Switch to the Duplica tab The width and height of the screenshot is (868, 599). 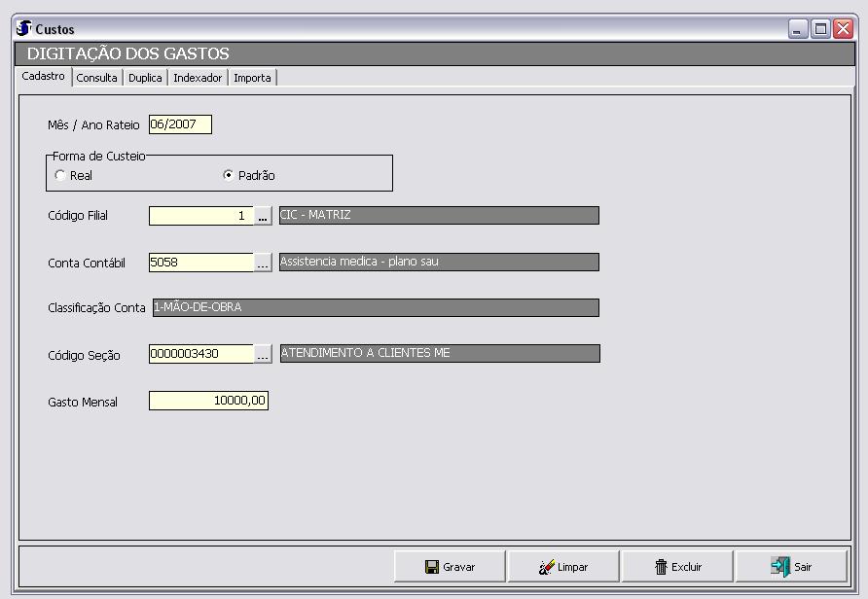pyautogui.click(x=145, y=78)
